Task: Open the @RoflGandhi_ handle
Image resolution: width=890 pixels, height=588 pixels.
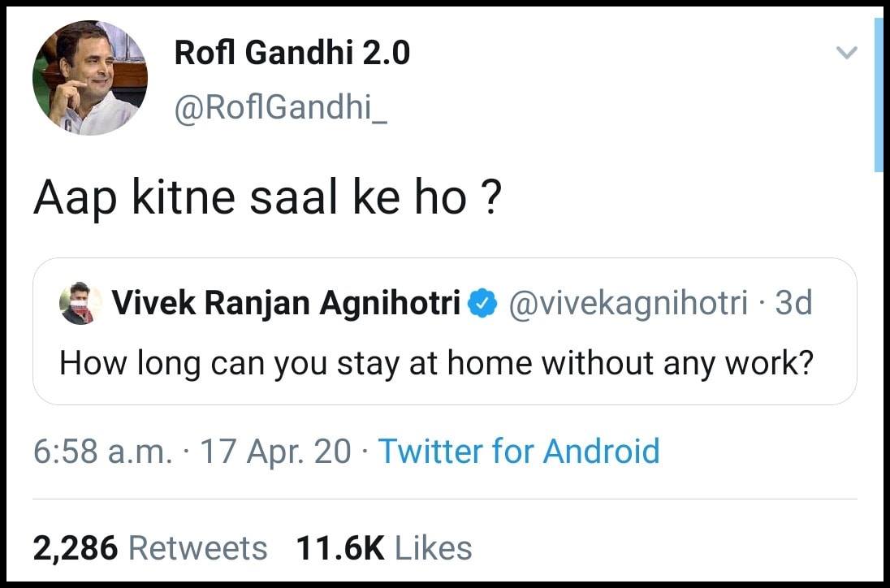Action: point(281,106)
